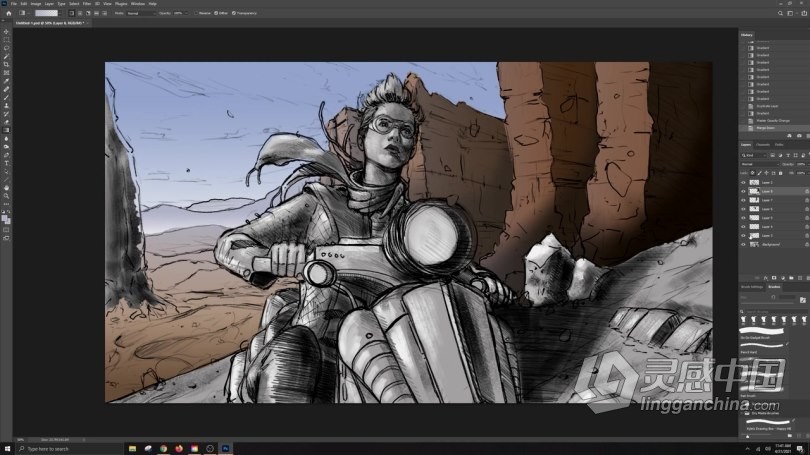Hide Layer 7 with its eye icon
This screenshot has width=810, height=455.
point(743,200)
